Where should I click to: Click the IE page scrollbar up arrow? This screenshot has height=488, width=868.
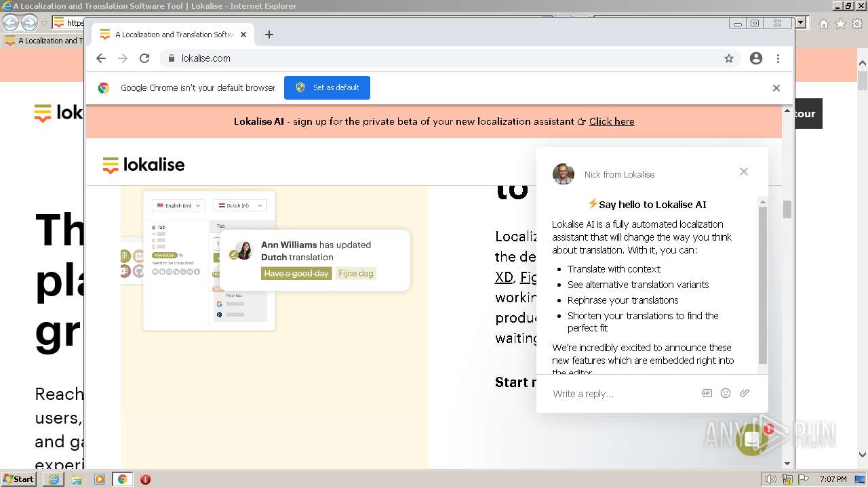pos(863,64)
